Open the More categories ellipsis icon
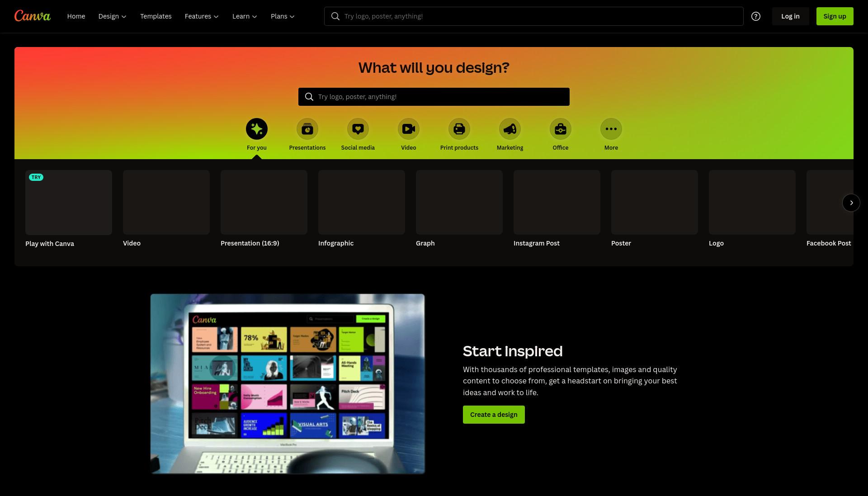The height and width of the screenshot is (496, 868). coord(611,129)
